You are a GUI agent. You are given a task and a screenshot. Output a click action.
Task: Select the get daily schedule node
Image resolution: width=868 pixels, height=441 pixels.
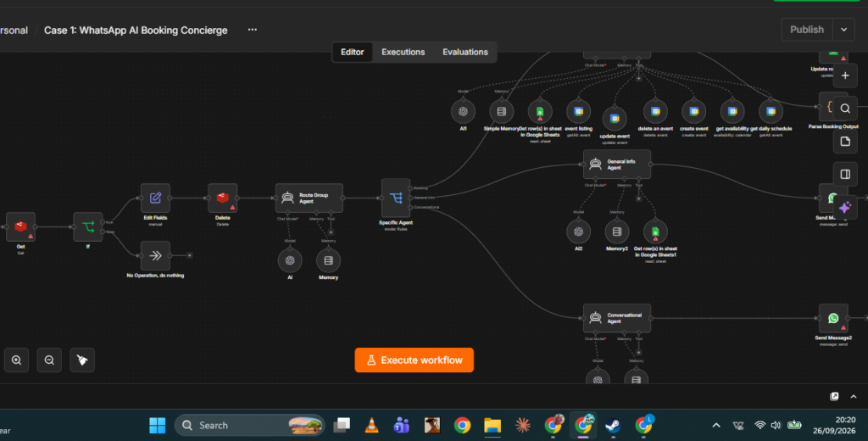(x=771, y=111)
